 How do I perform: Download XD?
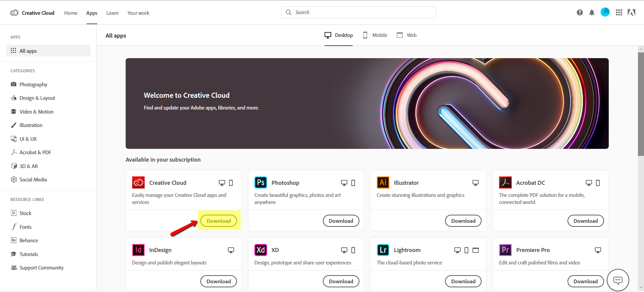coord(341,281)
